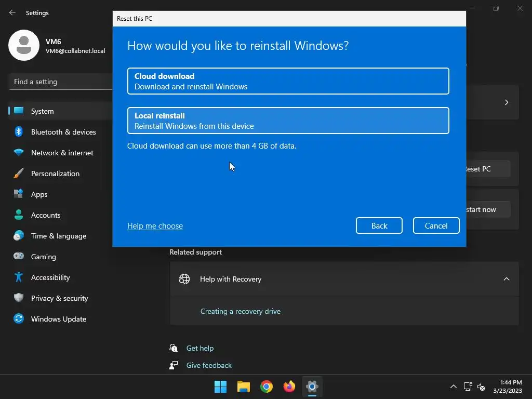Click the muted volume tray icon

(x=481, y=387)
